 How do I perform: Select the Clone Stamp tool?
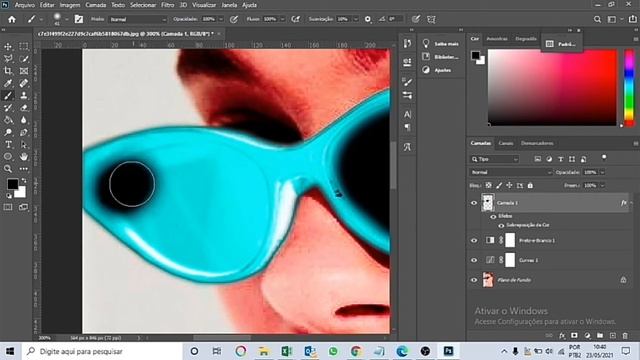coord(24,96)
